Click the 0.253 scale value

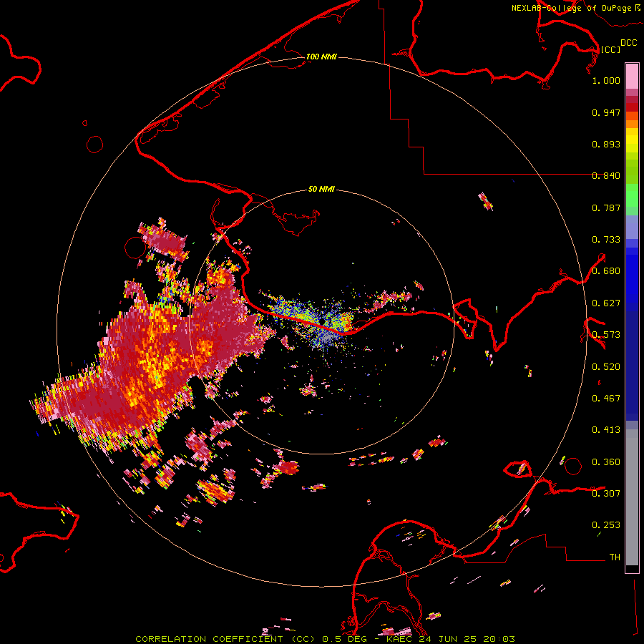point(606,525)
